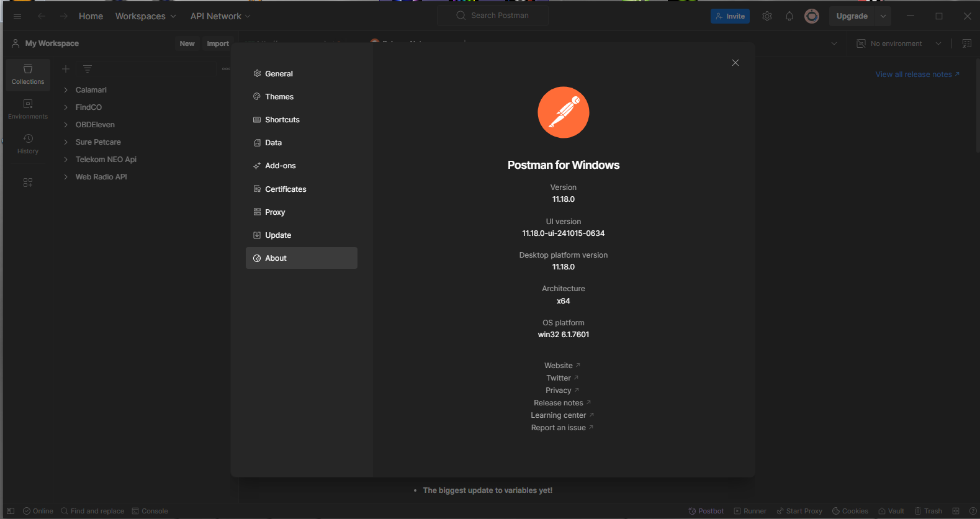Open Find and replace in status bar

point(92,511)
